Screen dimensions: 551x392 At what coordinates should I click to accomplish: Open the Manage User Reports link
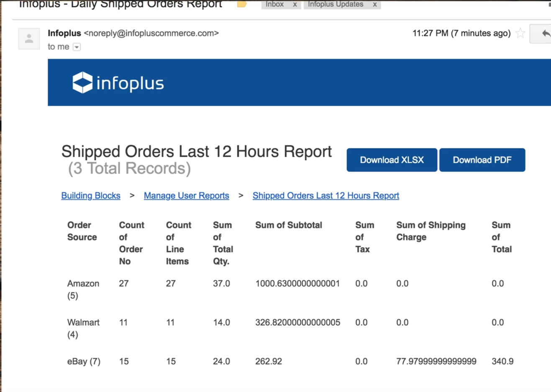click(x=186, y=195)
